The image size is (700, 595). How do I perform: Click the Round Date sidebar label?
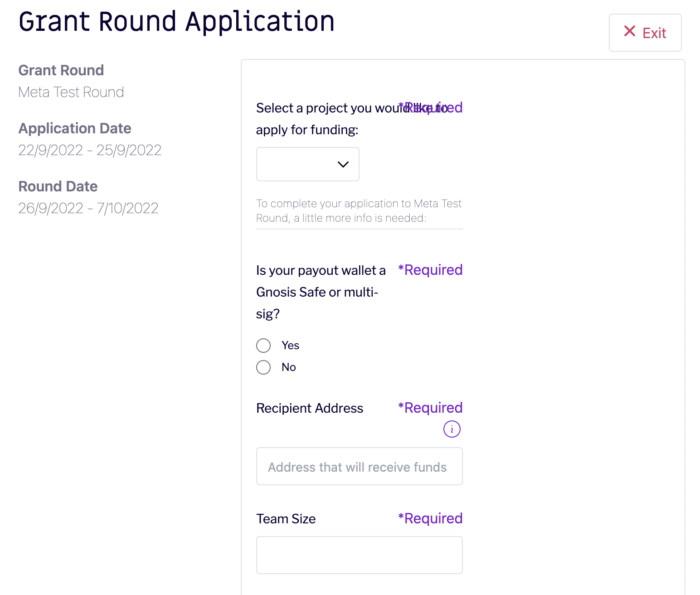pos(58,186)
